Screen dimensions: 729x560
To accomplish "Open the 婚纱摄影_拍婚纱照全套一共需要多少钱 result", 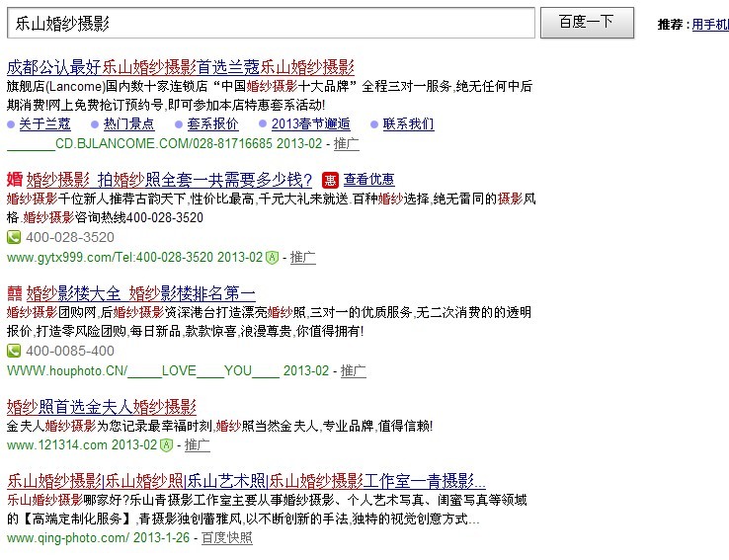I will point(169,180).
